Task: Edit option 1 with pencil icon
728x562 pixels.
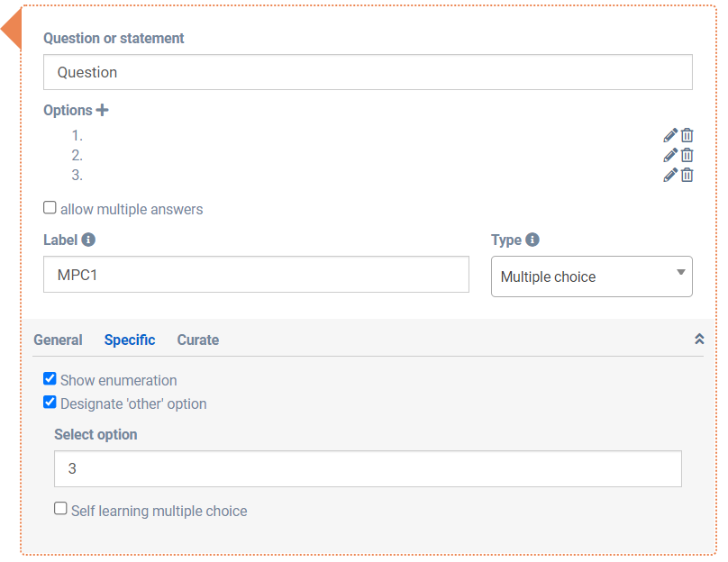Action: coord(670,135)
